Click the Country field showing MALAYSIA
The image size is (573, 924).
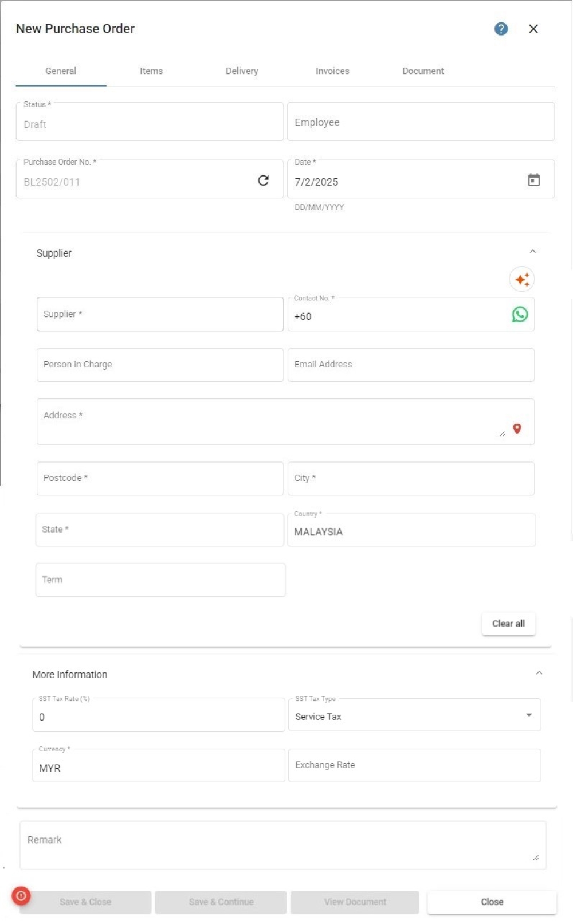(411, 530)
